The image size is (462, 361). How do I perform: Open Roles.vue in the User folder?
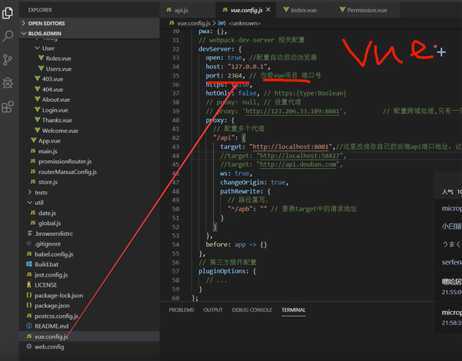58,59
